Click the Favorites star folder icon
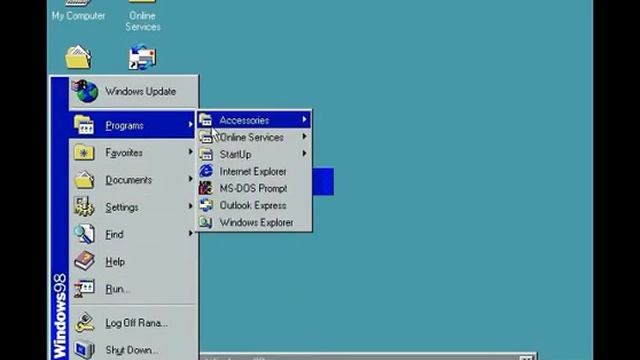This screenshot has height=360, width=640. click(x=84, y=153)
